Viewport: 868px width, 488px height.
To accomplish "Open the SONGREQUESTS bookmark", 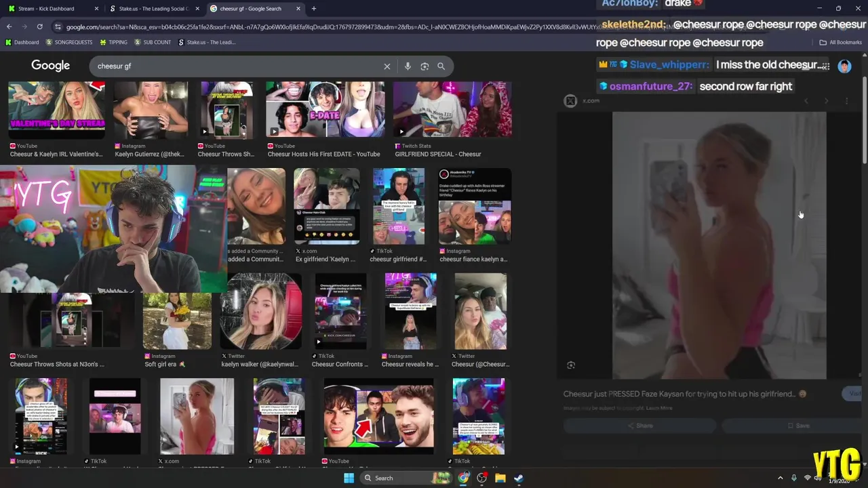I will [69, 42].
